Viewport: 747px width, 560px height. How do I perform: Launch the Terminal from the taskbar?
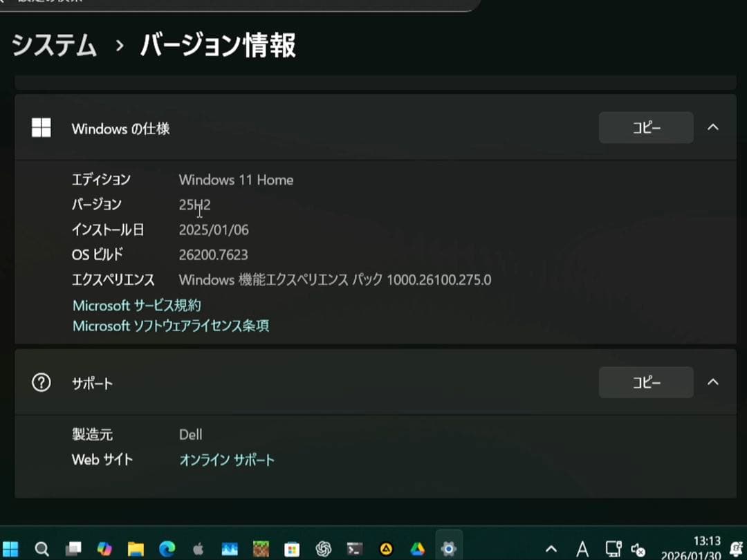pyautogui.click(x=353, y=549)
